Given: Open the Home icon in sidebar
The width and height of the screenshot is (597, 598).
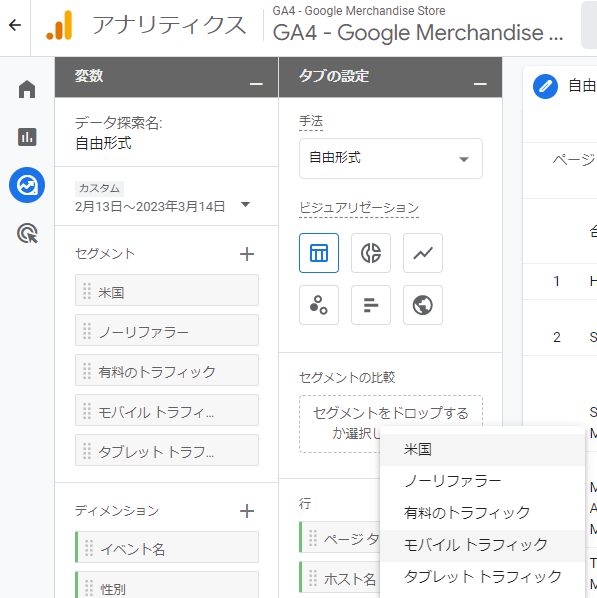Looking at the screenshot, I should click(x=27, y=89).
